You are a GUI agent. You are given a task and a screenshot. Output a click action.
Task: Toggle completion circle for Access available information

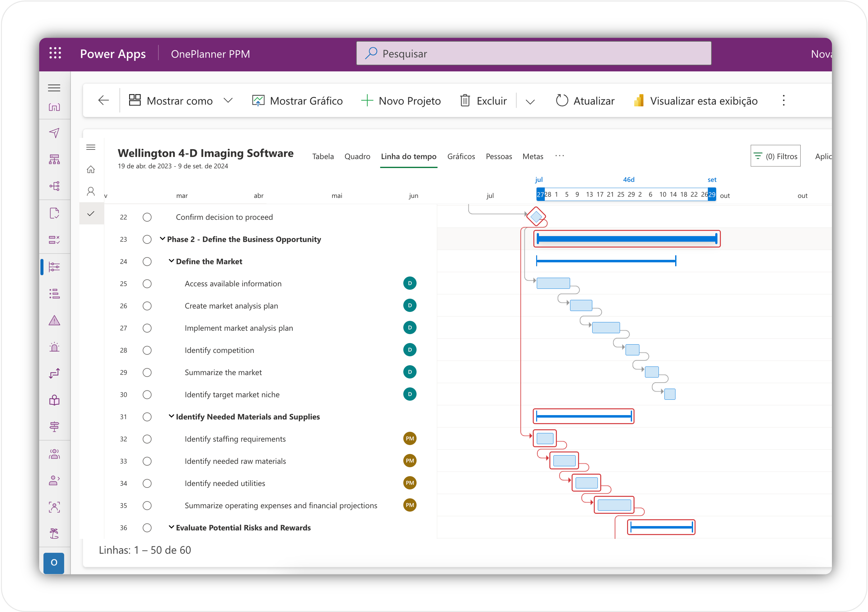tap(147, 283)
